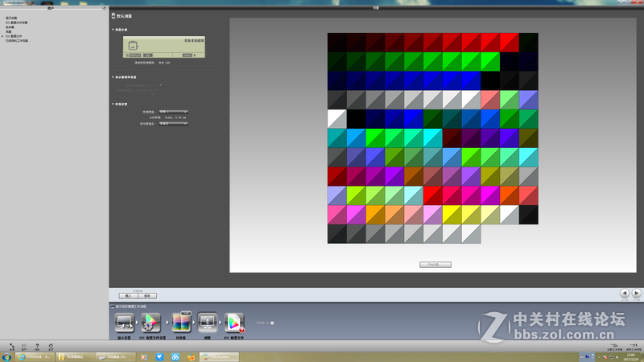
Task: Open the color patch set workflow step
Action: [180, 323]
